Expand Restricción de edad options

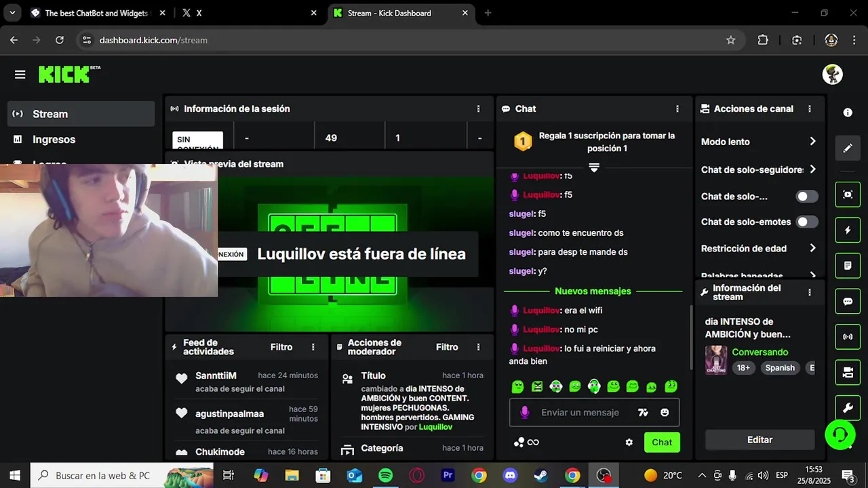[x=759, y=248]
